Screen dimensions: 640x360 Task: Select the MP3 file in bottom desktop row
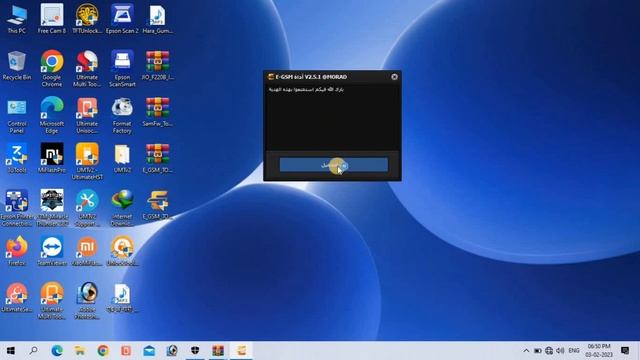122,298
